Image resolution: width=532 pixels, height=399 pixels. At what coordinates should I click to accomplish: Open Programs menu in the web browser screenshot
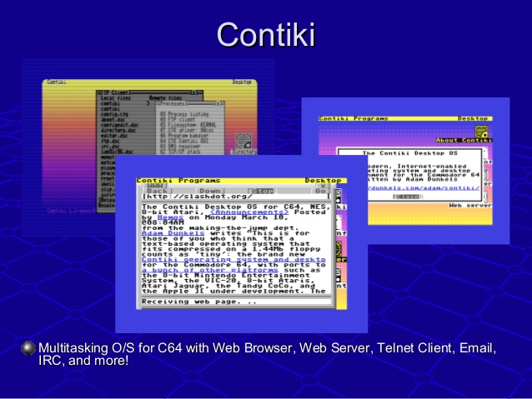(199, 181)
